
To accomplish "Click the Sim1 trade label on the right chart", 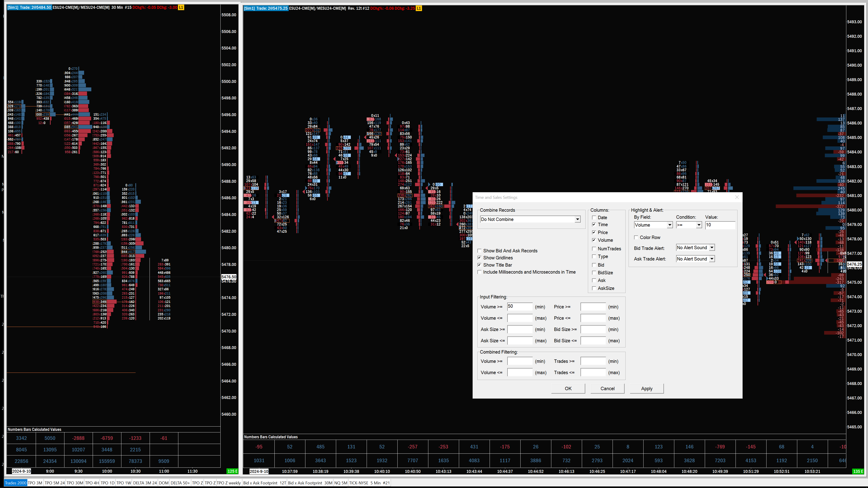I will click(266, 8).
